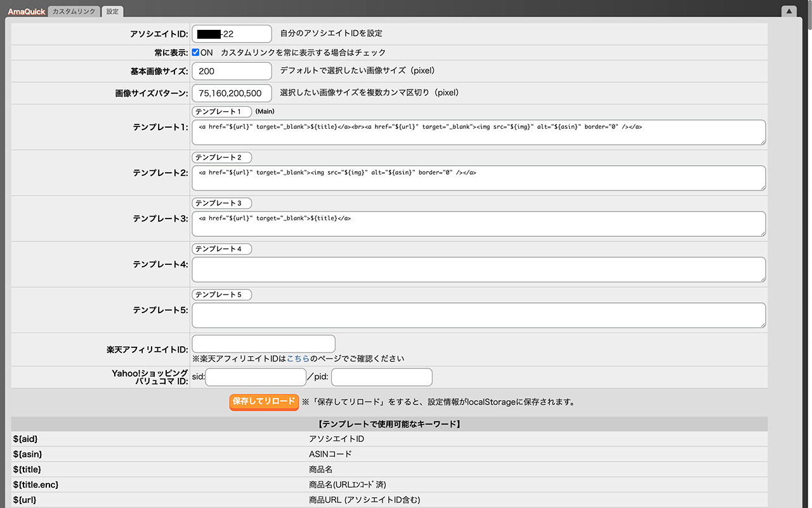Switch to the カスタムリンク tab
Image resolution: width=812 pixels, height=508 pixels.
[x=74, y=11]
